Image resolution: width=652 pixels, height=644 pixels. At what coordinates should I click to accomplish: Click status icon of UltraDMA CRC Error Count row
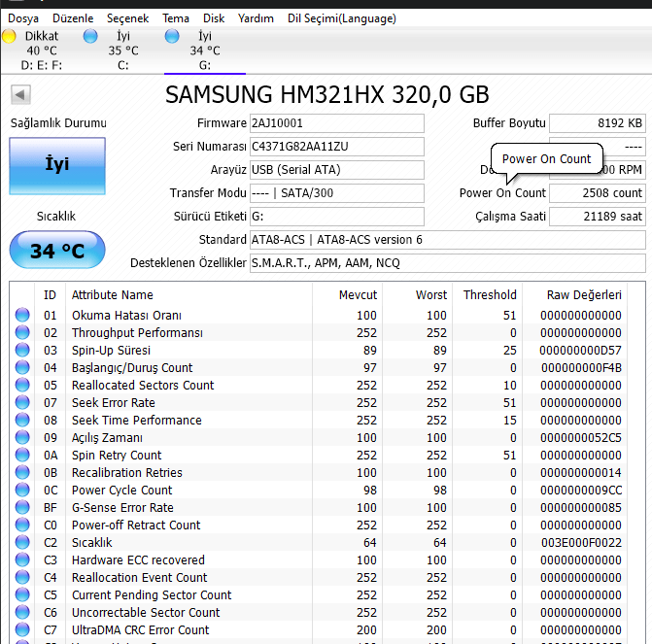(22, 629)
